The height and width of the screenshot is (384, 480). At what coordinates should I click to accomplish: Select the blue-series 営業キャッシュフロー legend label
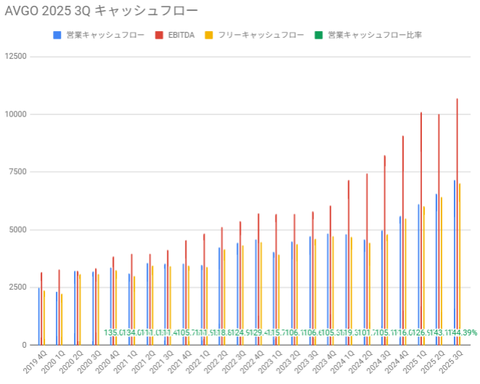coord(105,35)
